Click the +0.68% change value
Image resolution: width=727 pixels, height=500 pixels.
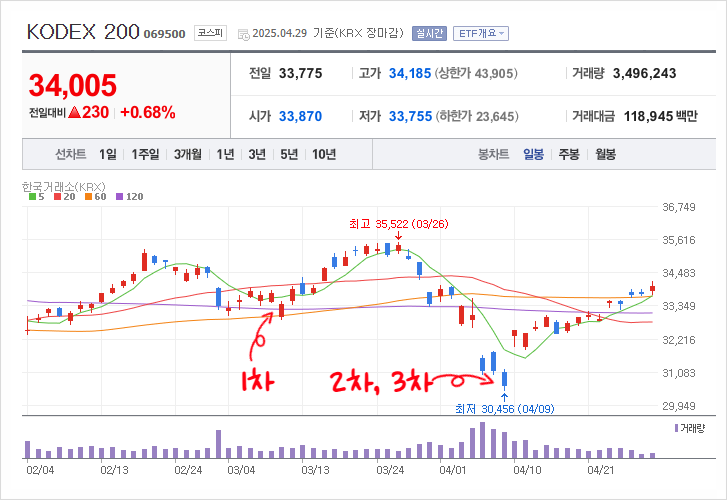148,112
